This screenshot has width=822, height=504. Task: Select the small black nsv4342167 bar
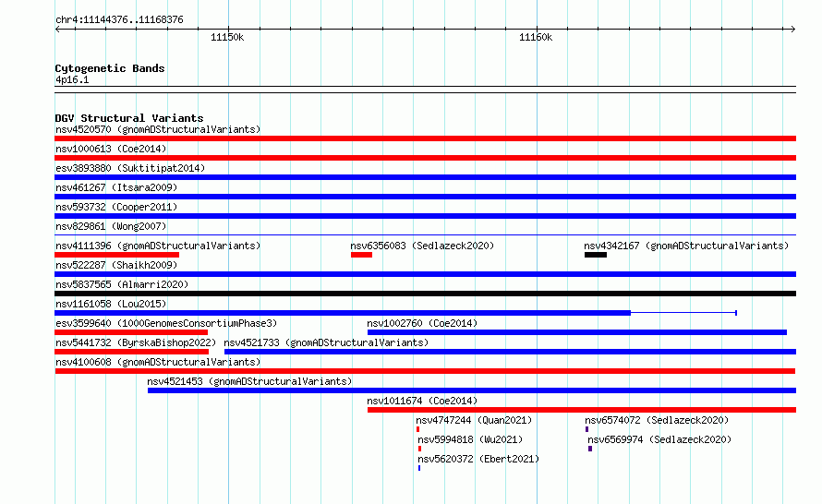[x=596, y=255]
